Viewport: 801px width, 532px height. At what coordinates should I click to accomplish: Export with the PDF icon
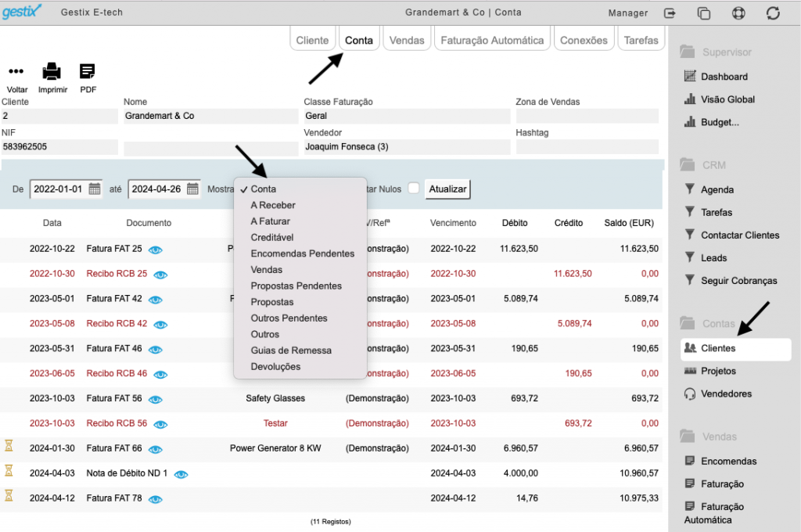[x=88, y=71]
